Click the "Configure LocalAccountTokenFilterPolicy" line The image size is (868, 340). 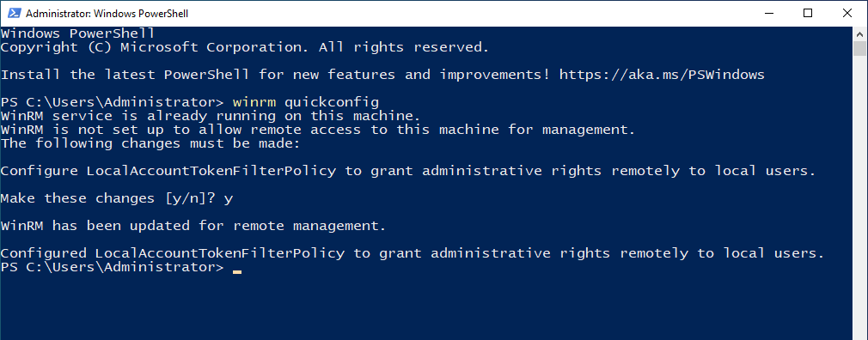tap(408, 171)
